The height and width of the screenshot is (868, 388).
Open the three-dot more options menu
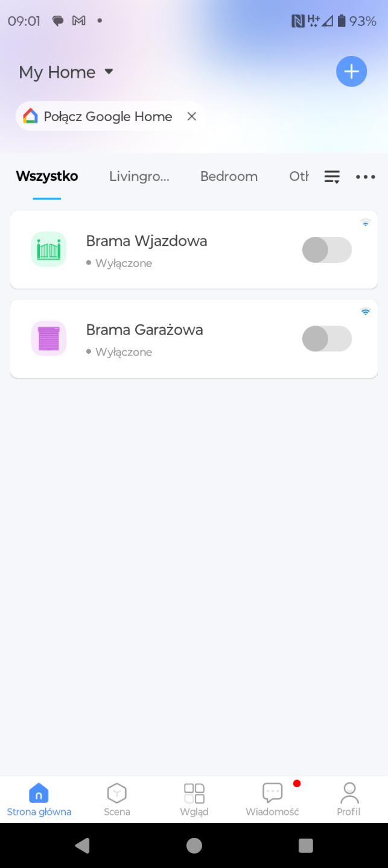point(365,177)
